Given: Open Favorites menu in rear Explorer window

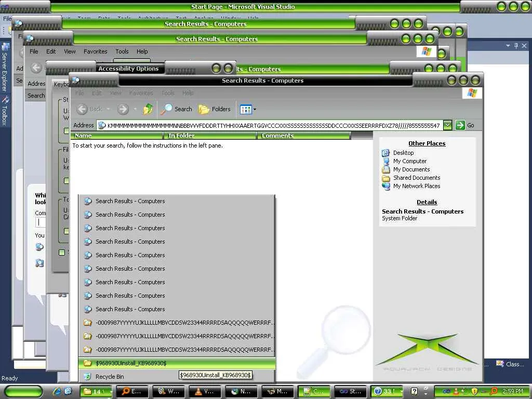Looking at the screenshot, I should pos(96,51).
